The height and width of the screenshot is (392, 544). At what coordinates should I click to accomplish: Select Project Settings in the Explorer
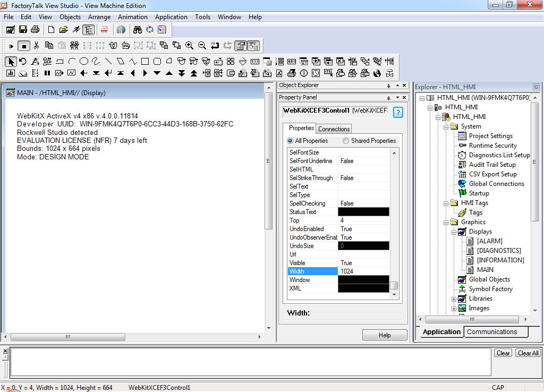[490, 136]
